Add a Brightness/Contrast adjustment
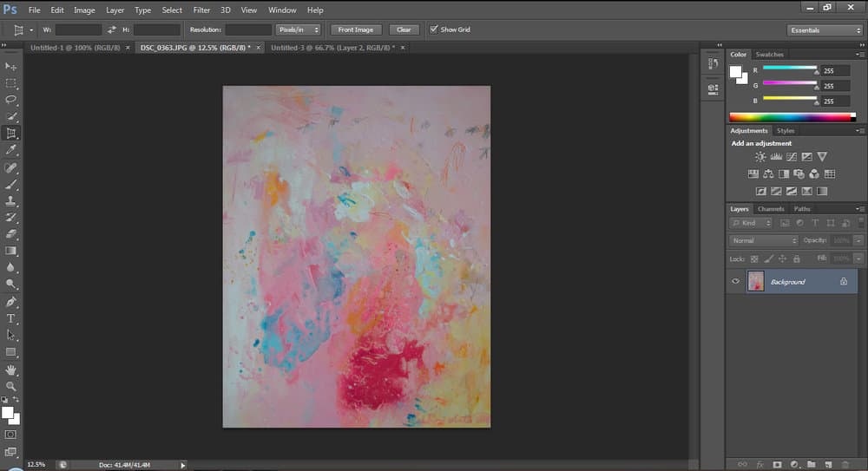The width and height of the screenshot is (868, 471). coord(760,157)
